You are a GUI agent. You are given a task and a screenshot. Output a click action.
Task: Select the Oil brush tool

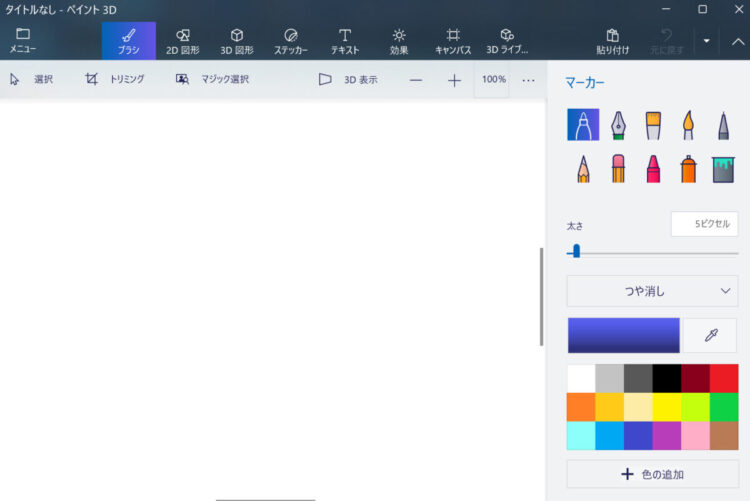[x=653, y=125]
